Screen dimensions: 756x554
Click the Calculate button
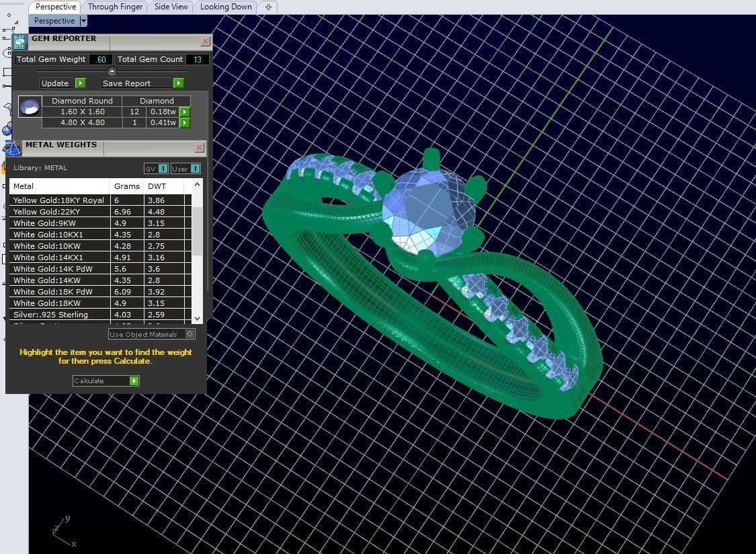click(106, 381)
